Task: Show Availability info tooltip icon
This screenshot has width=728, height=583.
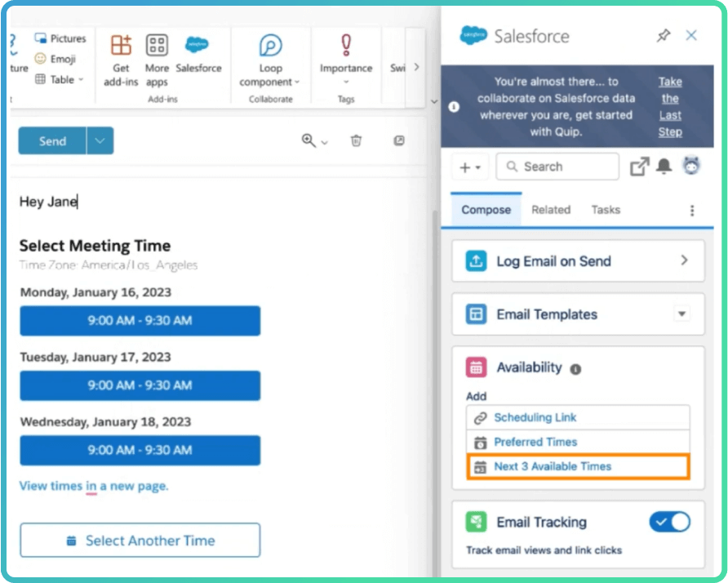Action: pyautogui.click(x=575, y=369)
